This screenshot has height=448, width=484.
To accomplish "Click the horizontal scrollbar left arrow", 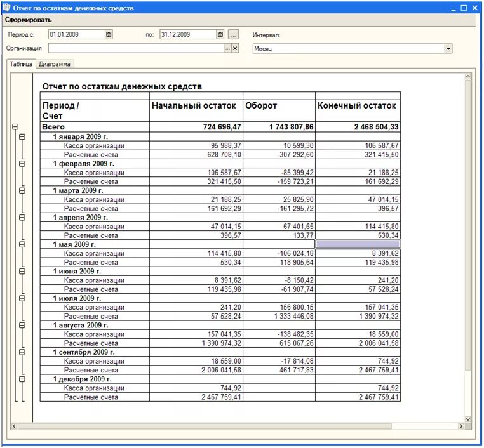I will (14, 426).
